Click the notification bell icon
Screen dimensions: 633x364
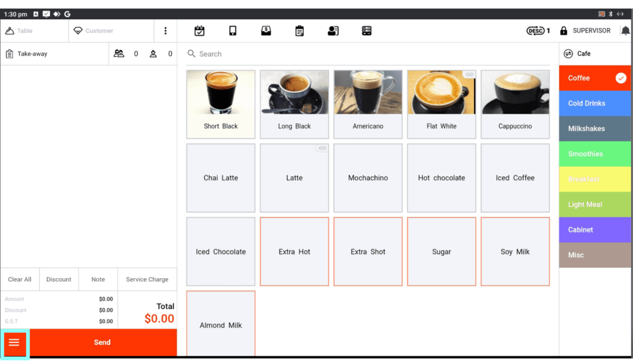coord(626,31)
